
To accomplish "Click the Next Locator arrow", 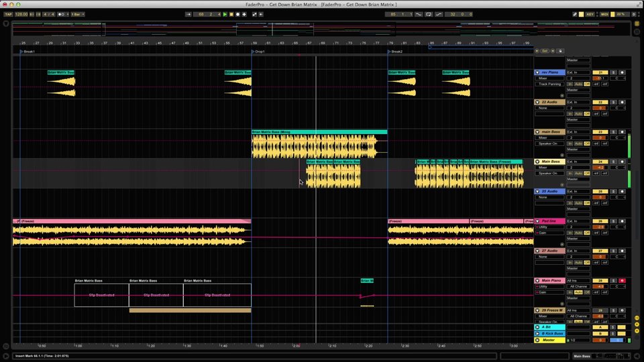I will click(x=553, y=51).
